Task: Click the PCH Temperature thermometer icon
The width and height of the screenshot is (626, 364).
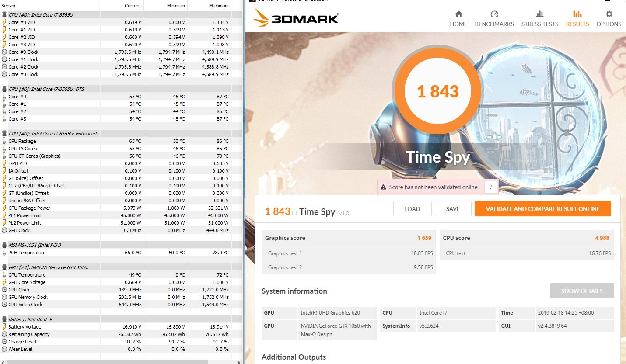Action: (x=4, y=252)
